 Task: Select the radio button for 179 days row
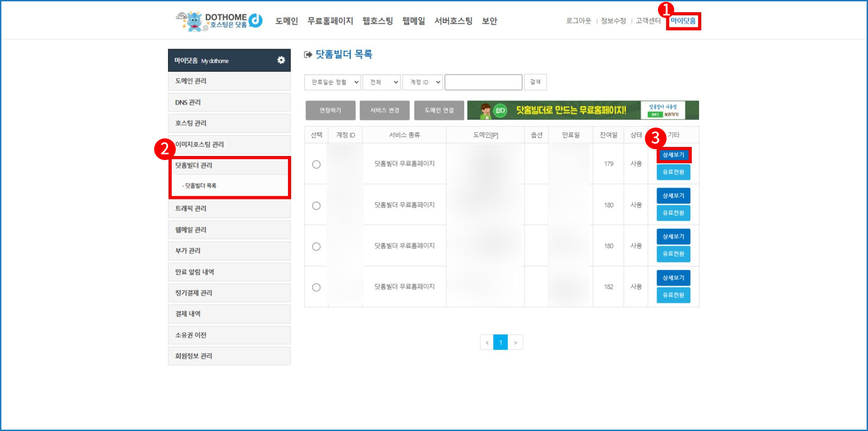pyautogui.click(x=316, y=165)
